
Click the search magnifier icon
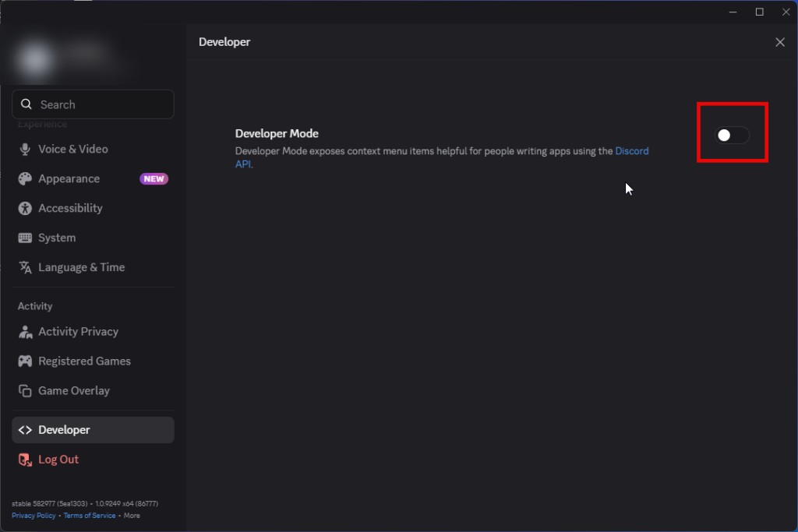click(x=26, y=104)
